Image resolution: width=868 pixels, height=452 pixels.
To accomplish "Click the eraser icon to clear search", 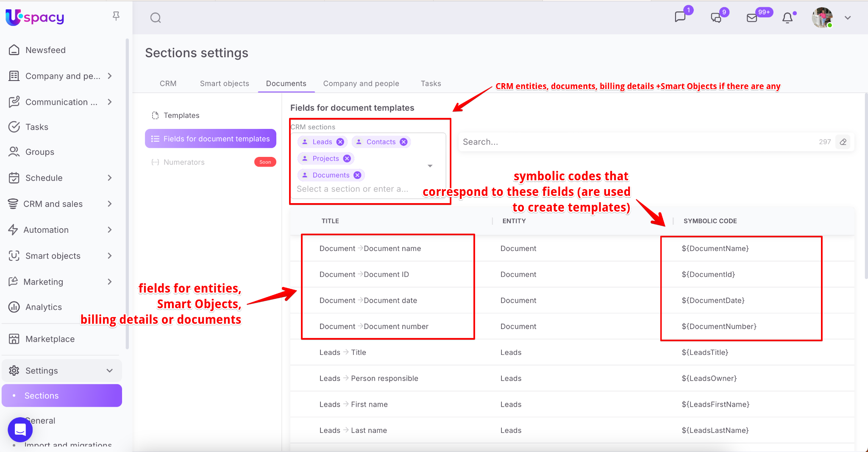I will (843, 142).
